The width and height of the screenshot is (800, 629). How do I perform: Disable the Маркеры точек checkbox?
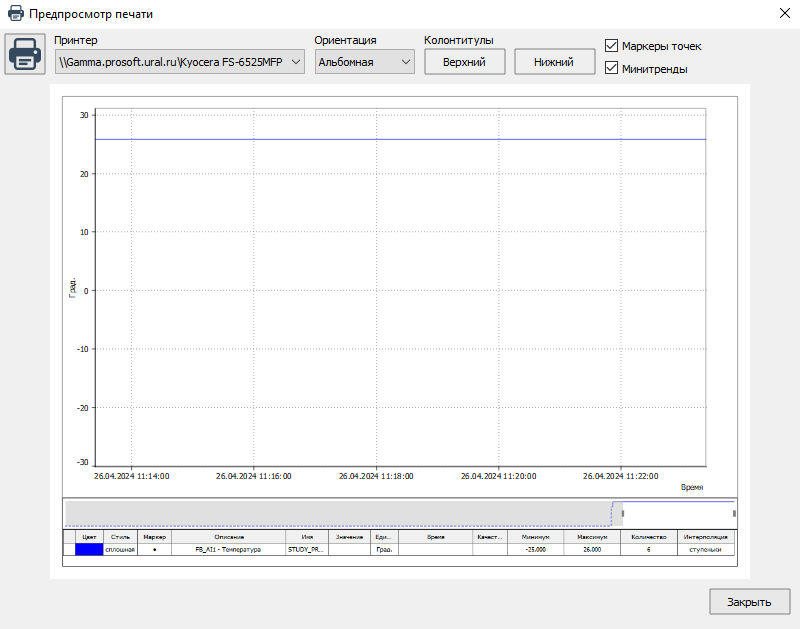[612, 46]
